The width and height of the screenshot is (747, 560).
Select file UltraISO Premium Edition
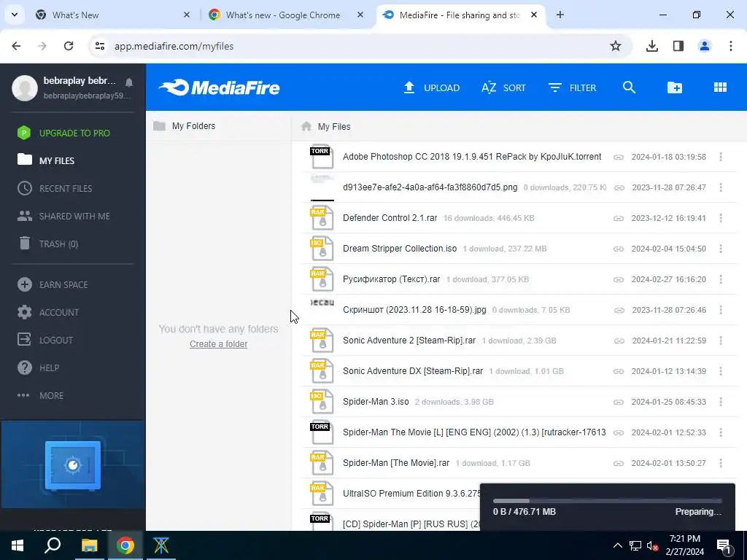point(411,494)
